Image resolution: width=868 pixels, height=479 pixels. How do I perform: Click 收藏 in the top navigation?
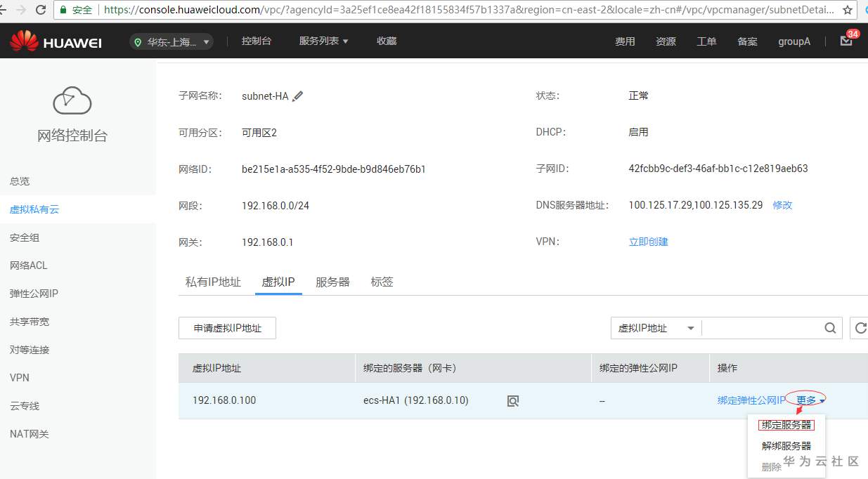(387, 41)
